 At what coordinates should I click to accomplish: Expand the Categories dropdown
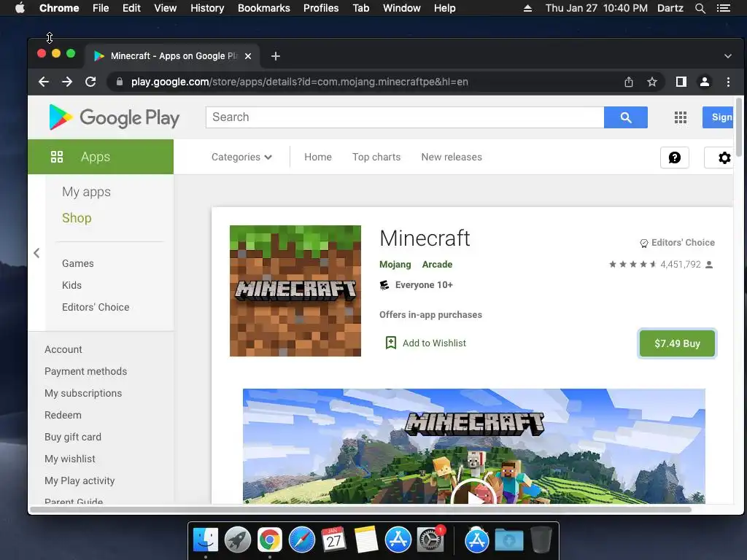[241, 157]
